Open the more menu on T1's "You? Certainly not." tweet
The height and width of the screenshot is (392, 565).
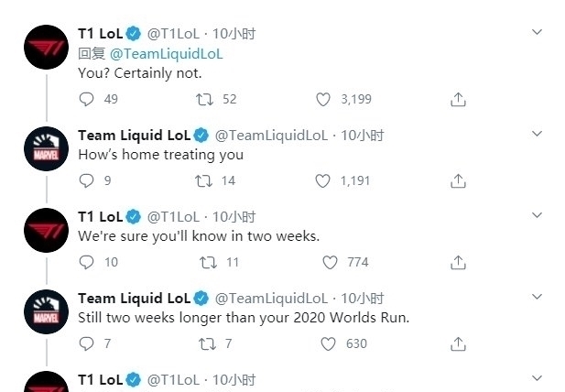[537, 32]
